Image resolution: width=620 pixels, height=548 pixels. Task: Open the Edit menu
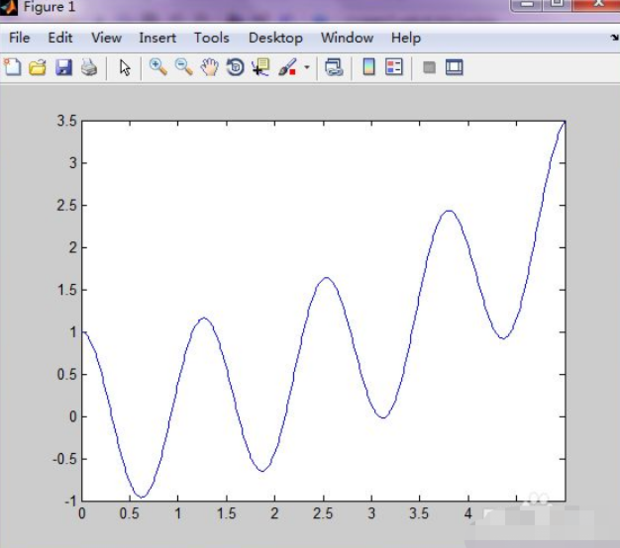(x=60, y=38)
